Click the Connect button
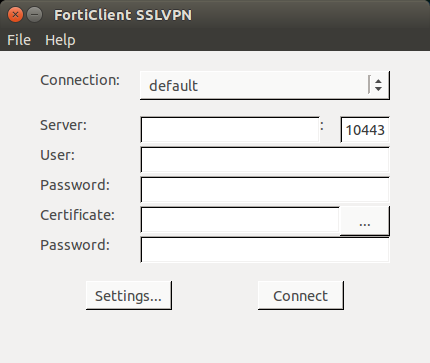The image size is (430, 363). point(301,295)
